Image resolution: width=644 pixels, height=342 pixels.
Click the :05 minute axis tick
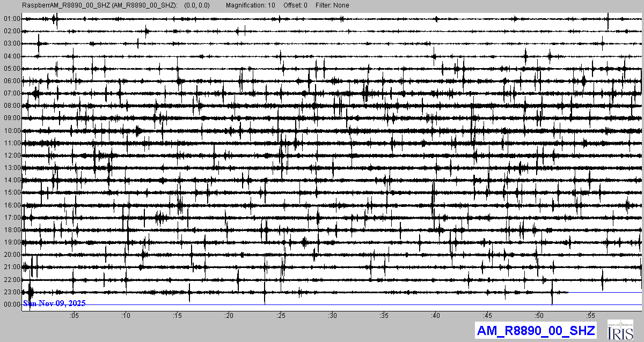(74, 316)
